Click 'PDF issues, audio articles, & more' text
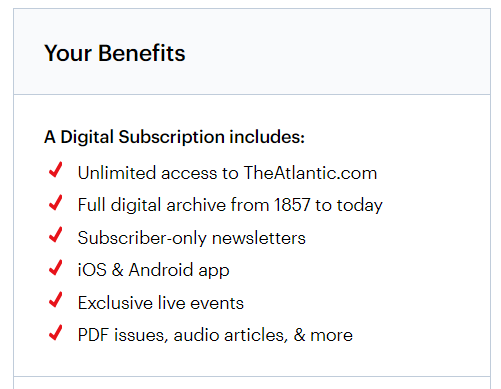 (x=215, y=335)
